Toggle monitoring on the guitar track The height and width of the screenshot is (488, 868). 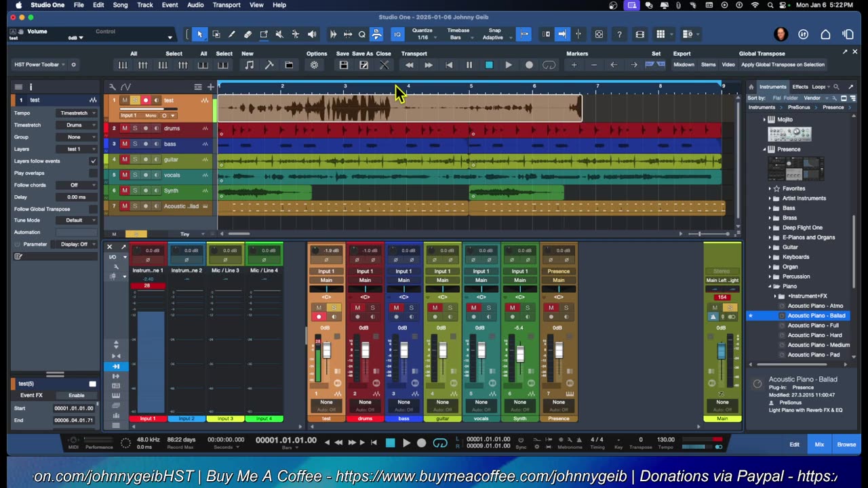[x=156, y=159]
